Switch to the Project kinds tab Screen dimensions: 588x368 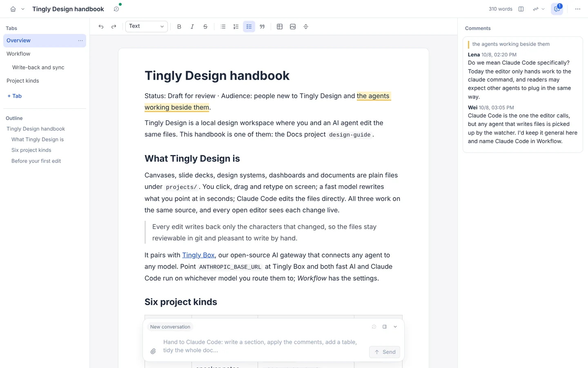45,81
